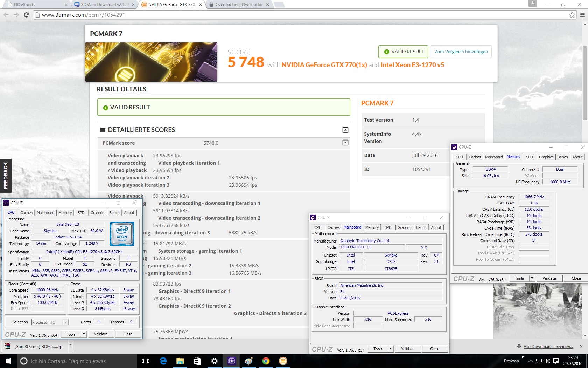Switch to Chrome in the taskbar
This screenshot has width=588, height=368.
[266, 361]
